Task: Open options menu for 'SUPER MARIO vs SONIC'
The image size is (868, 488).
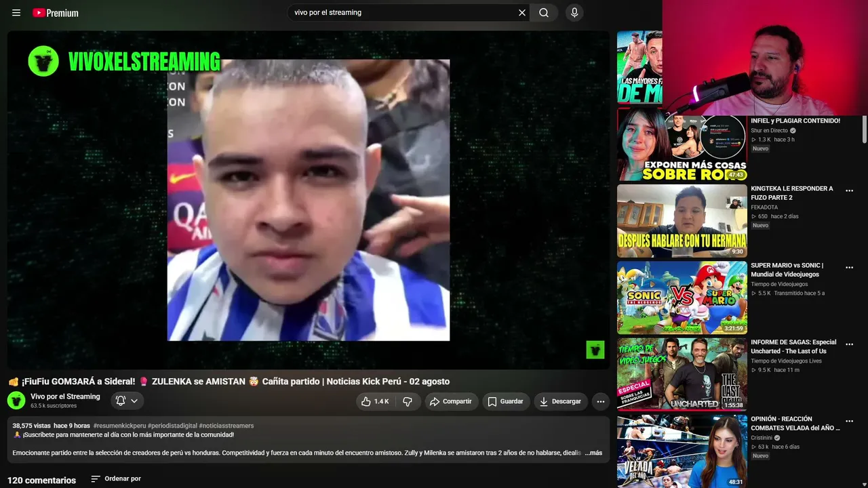Action: point(849,268)
